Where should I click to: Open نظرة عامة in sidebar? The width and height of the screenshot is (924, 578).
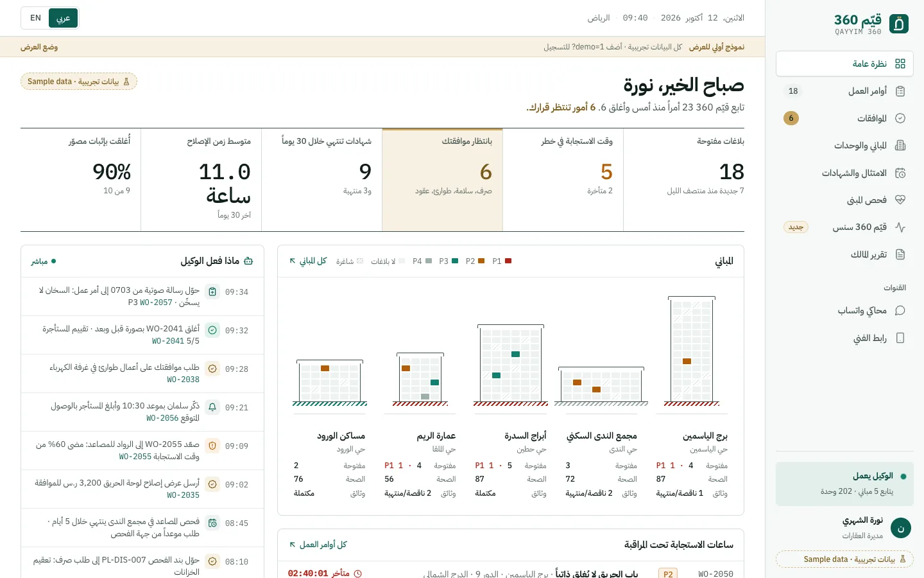click(x=844, y=64)
